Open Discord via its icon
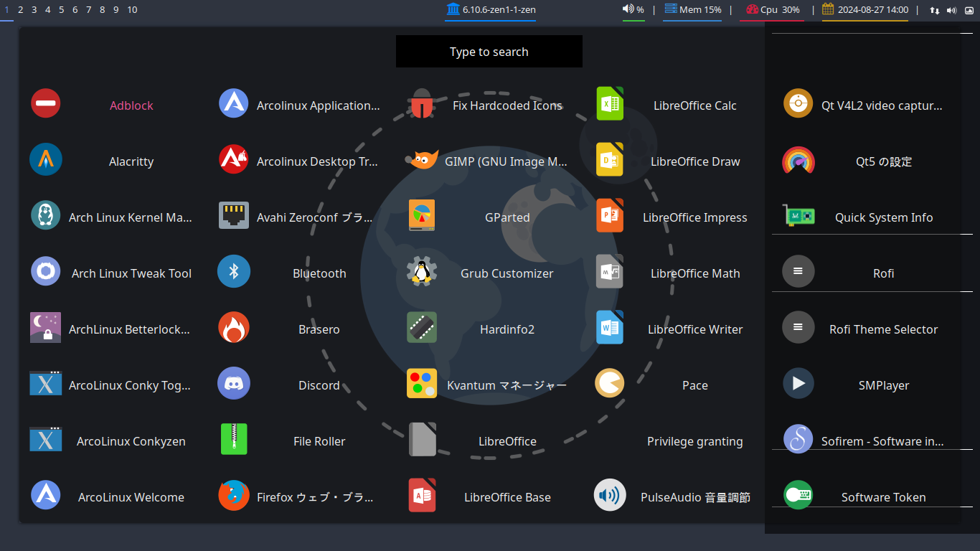 point(234,383)
